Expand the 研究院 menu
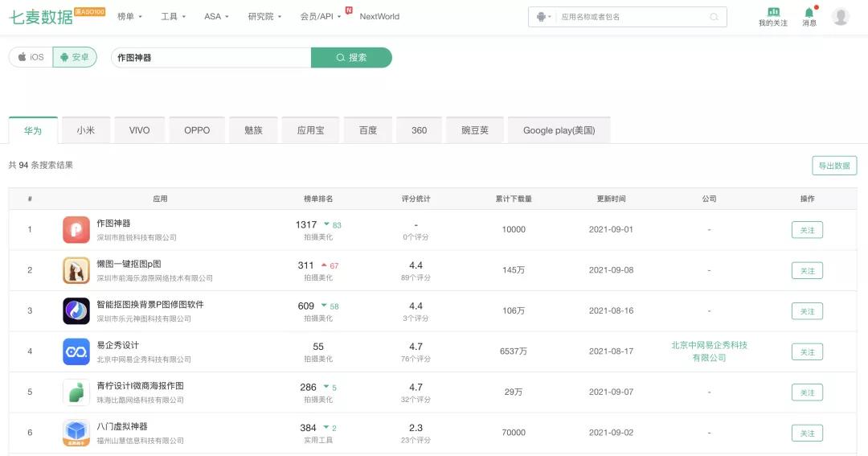 click(264, 17)
